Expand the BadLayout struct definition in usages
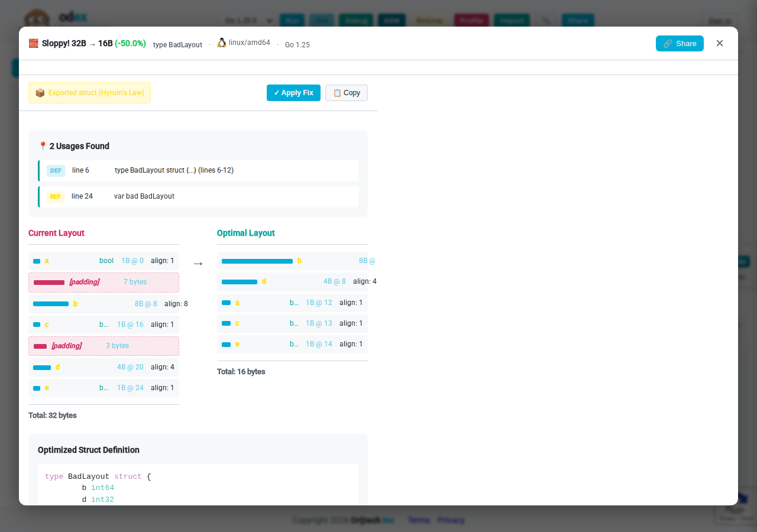Viewport: 757px width, 532px height. [x=174, y=170]
